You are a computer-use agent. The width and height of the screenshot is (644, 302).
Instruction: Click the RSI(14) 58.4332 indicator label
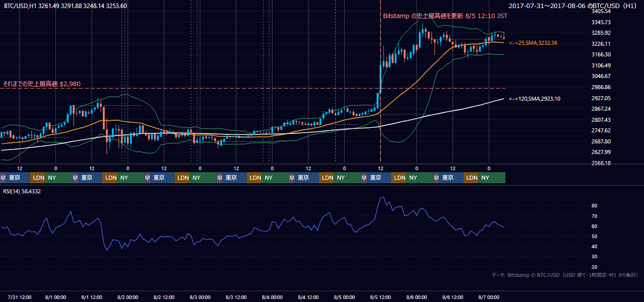click(23, 191)
